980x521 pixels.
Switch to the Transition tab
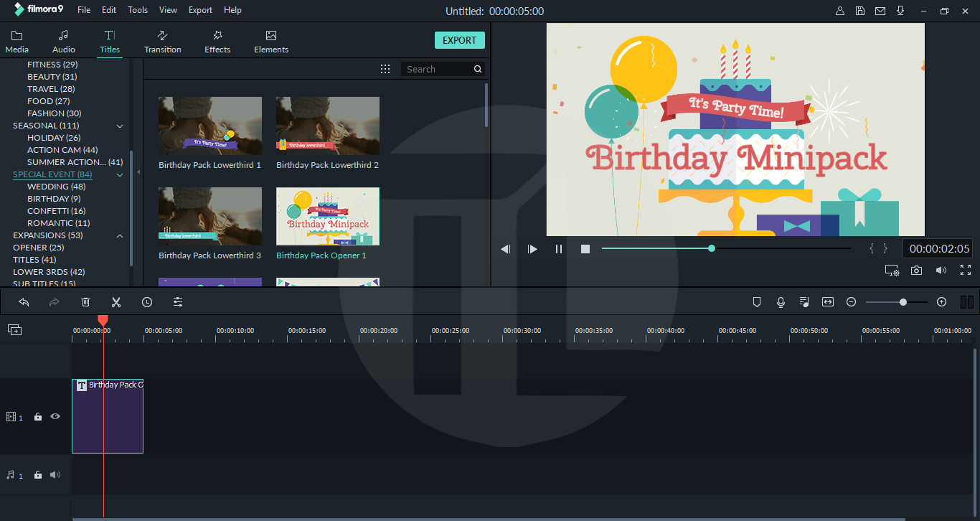tap(163, 41)
